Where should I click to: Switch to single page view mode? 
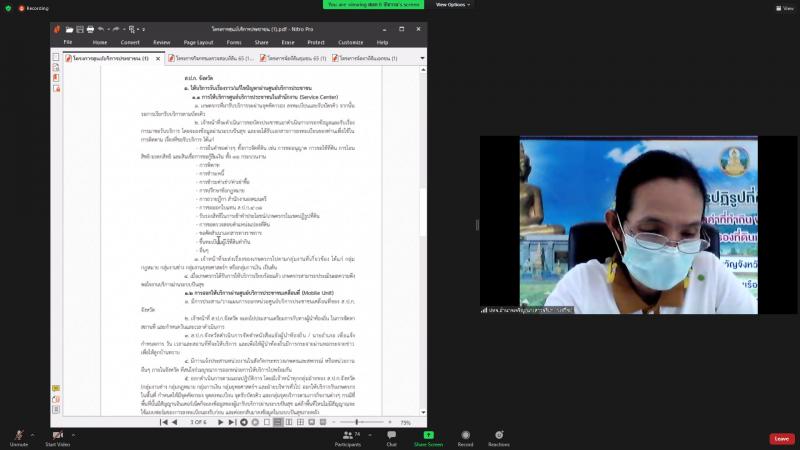(x=267, y=422)
